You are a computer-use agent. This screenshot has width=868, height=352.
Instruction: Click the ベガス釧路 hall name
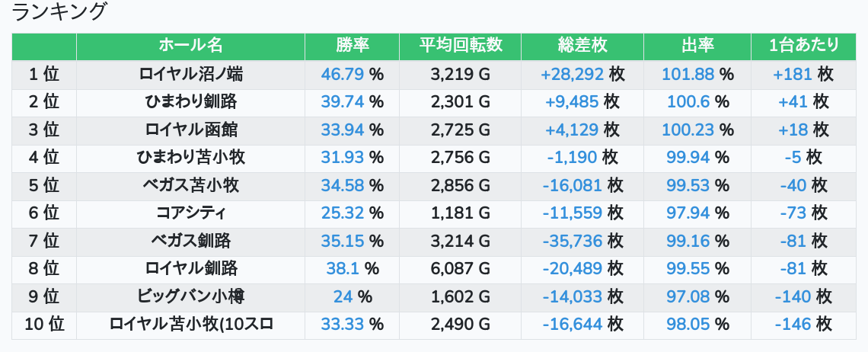(x=191, y=242)
